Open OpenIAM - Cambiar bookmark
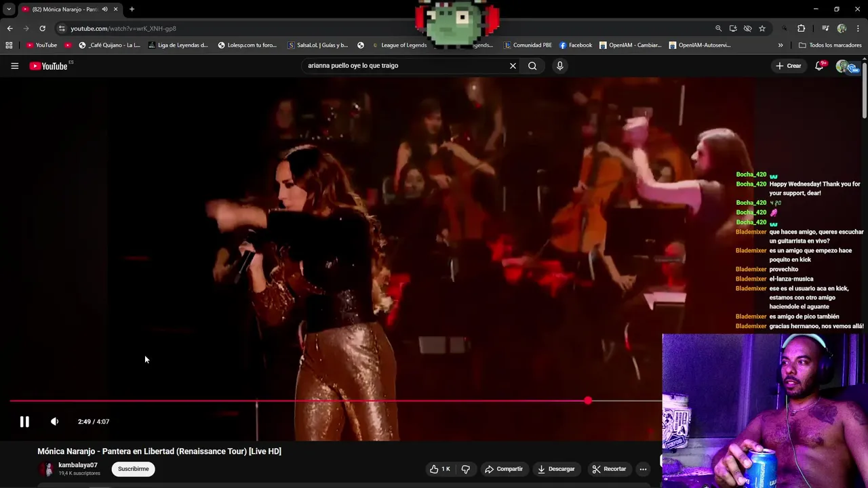This screenshot has width=868, height=488. point(631,45)
